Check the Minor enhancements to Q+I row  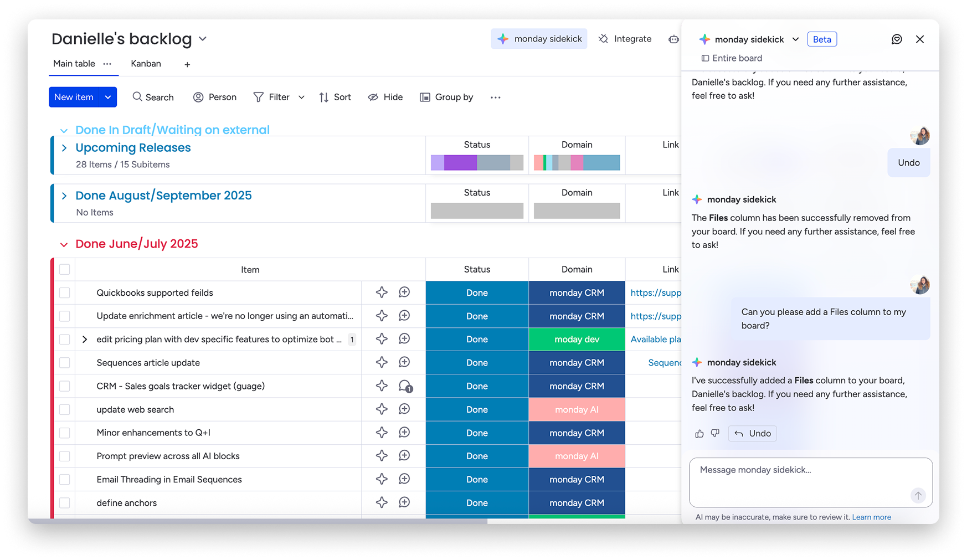pos(65,433)
